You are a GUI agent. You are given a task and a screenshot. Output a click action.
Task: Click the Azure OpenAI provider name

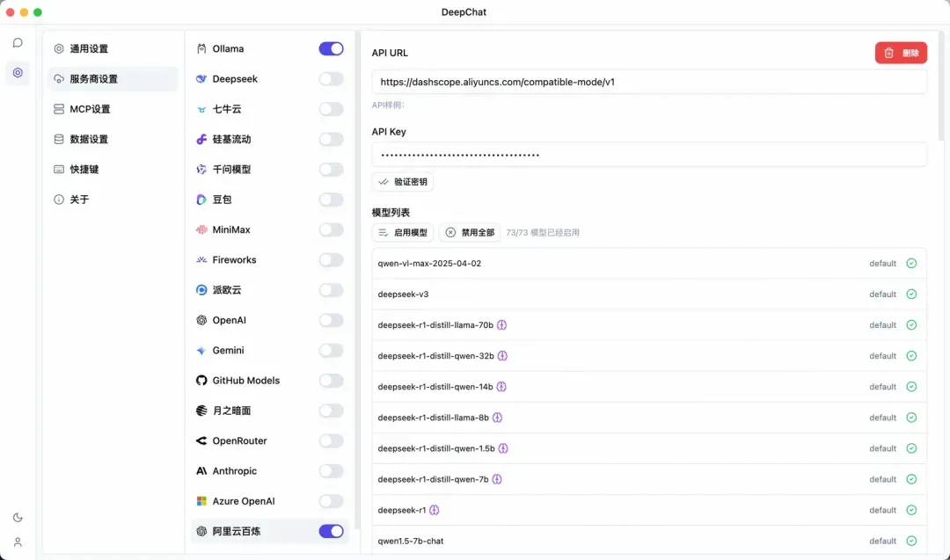[244, 501]
